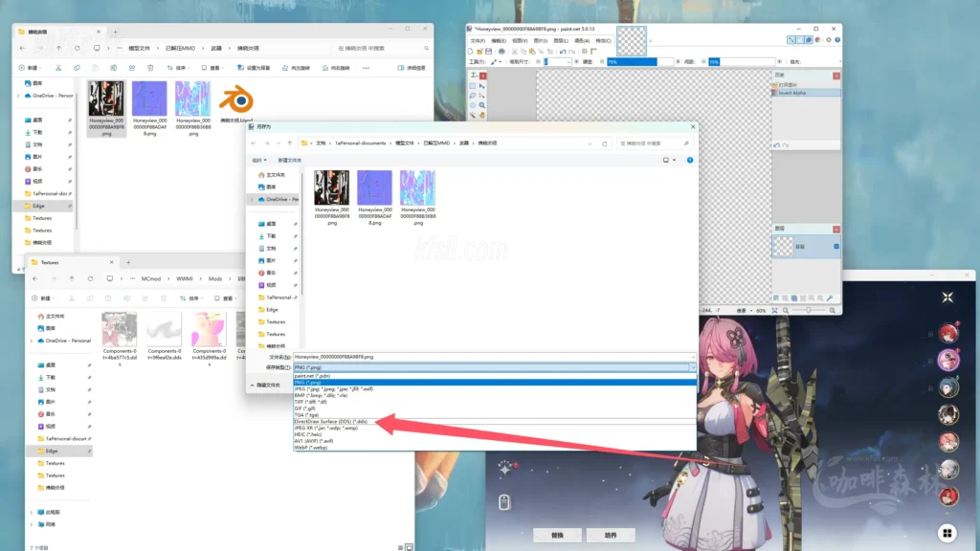Click New Folder button in Save As dialog

(x=289, y=160)
